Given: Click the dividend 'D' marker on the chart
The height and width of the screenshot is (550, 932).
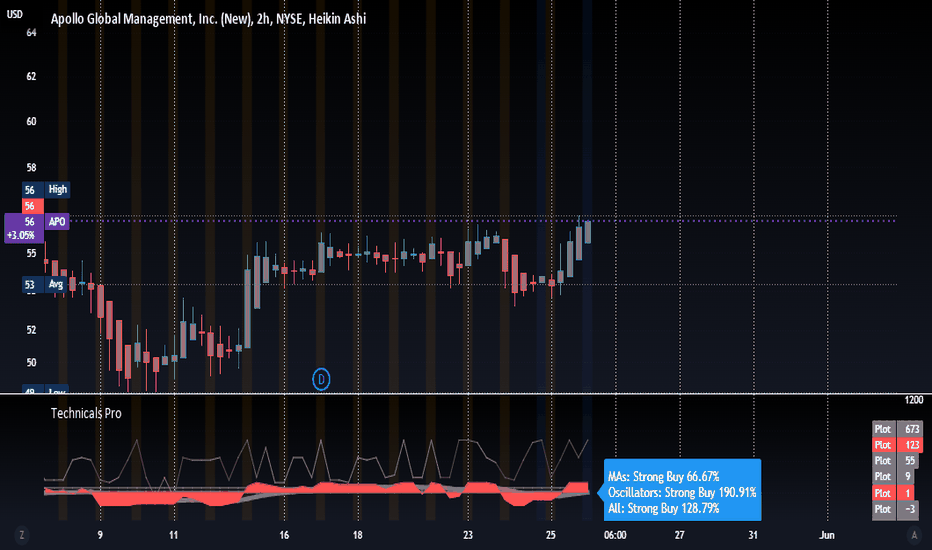Looking at the screenshot, I should [x=321, y=379].
